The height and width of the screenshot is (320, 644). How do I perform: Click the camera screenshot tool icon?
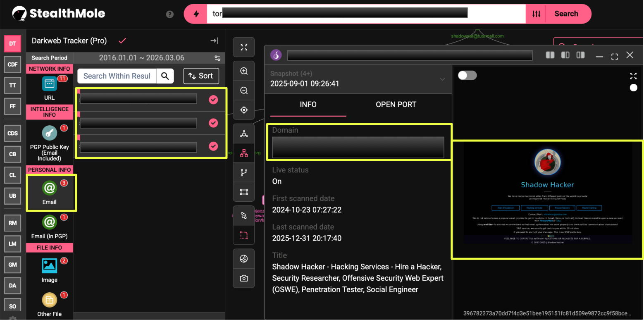tap(244, 278)
